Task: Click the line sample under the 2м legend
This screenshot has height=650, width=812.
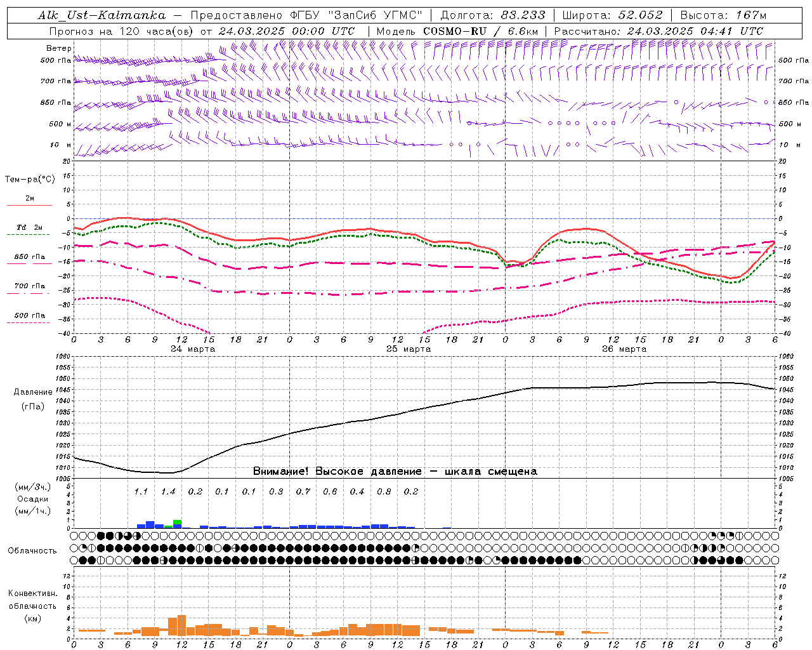Action: [x=29, y=206]
